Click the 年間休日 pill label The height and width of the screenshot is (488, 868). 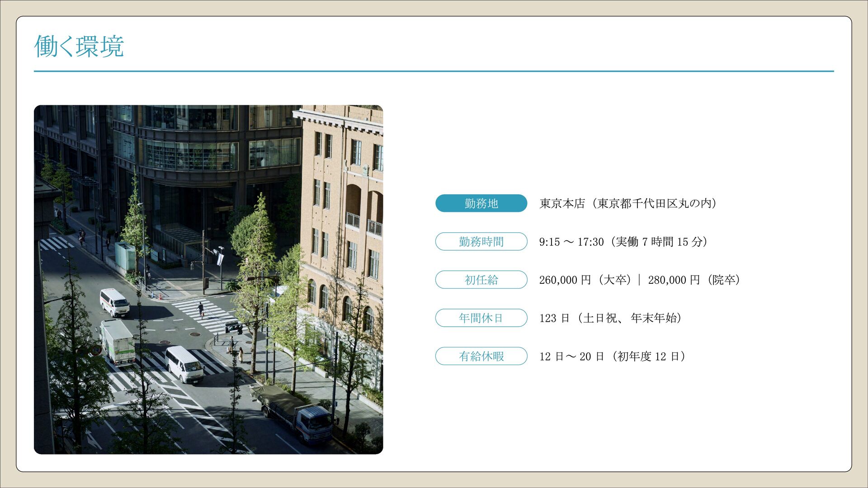[481, 318]
